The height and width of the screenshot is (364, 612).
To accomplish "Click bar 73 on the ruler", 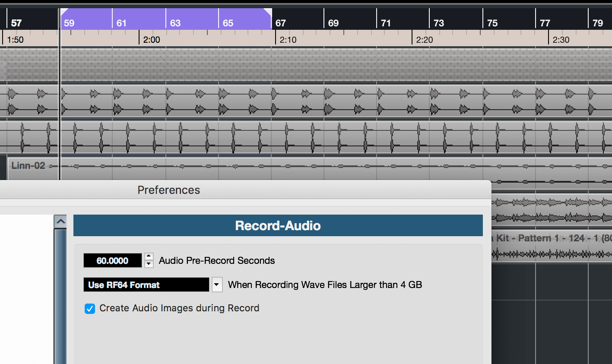I will tap(439, 23).
